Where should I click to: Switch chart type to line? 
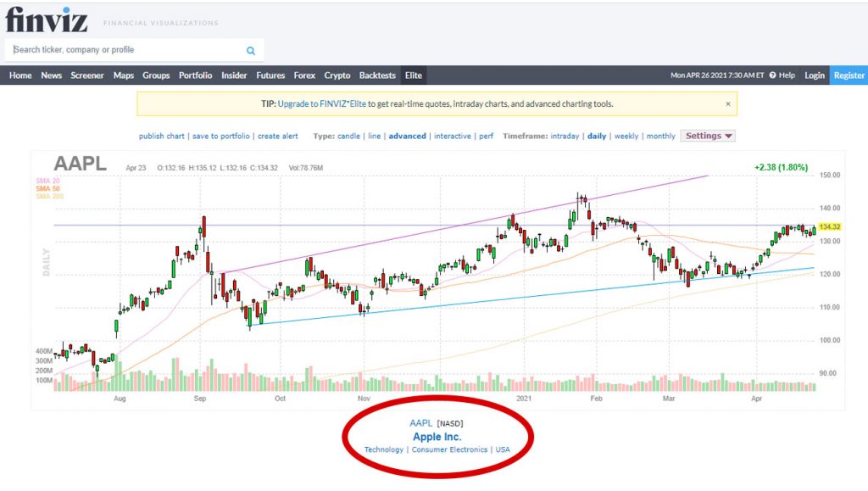(375, 137)
